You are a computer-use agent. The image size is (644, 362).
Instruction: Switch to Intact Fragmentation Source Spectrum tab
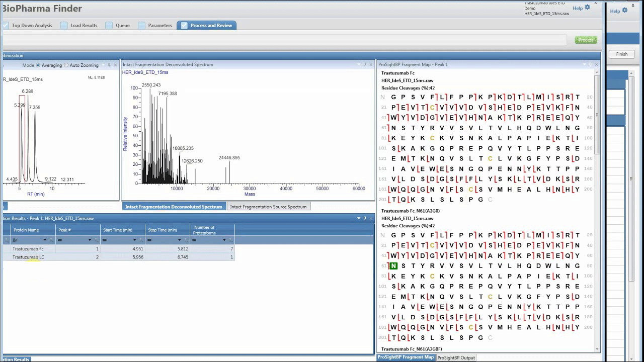(x=268, y=207)
